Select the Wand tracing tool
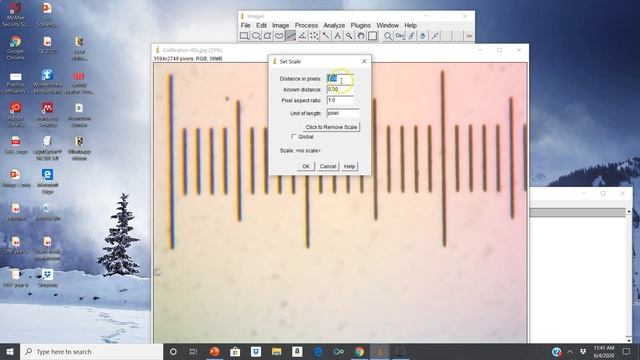 click(326, 36)
